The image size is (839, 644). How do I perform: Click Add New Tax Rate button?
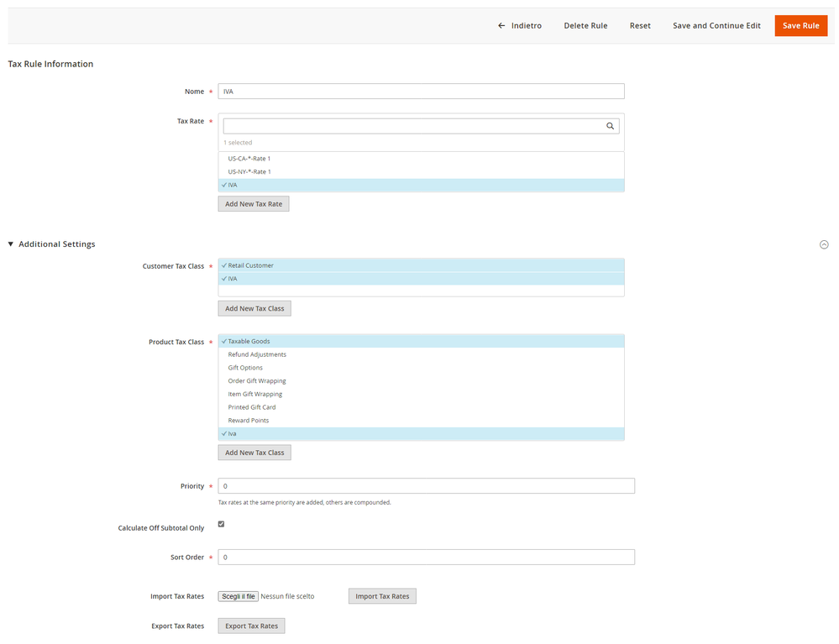[x=254, y=204]
